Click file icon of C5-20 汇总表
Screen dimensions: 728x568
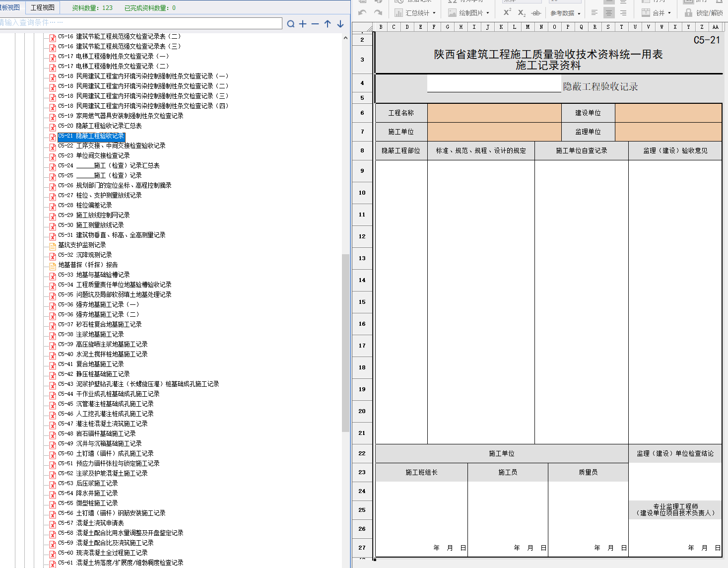click(x=53, y=127)
